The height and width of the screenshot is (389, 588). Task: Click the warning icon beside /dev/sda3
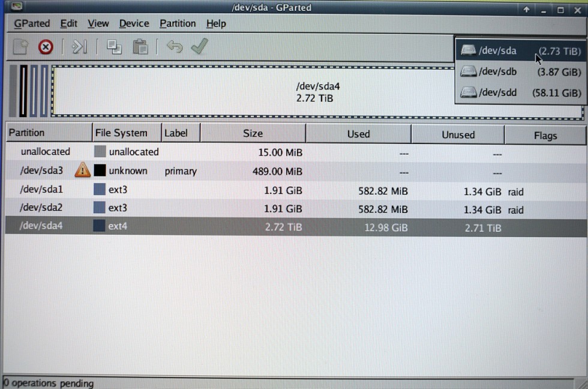[x=82, y=170]
